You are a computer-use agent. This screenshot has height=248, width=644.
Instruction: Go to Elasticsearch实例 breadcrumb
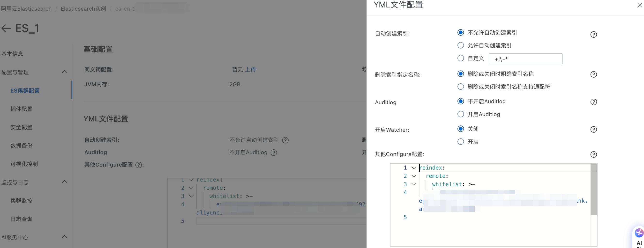tap(83, 9)
